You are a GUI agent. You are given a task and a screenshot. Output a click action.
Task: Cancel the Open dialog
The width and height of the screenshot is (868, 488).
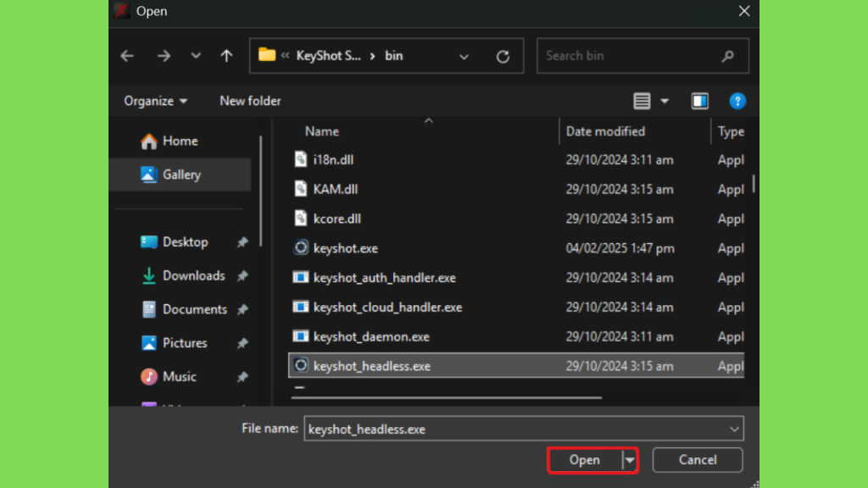(x=698, y=460)
